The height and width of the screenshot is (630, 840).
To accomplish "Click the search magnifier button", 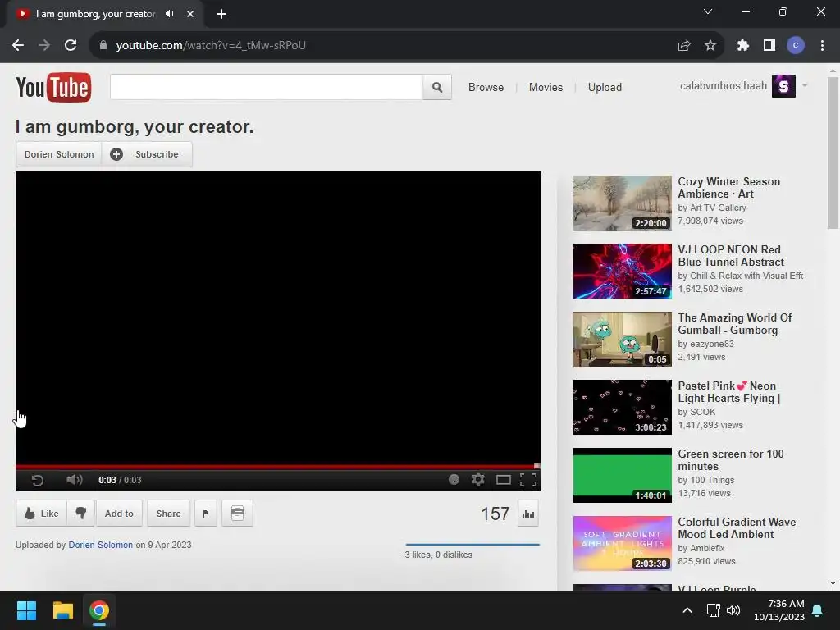I will click(x=437, y=87).
